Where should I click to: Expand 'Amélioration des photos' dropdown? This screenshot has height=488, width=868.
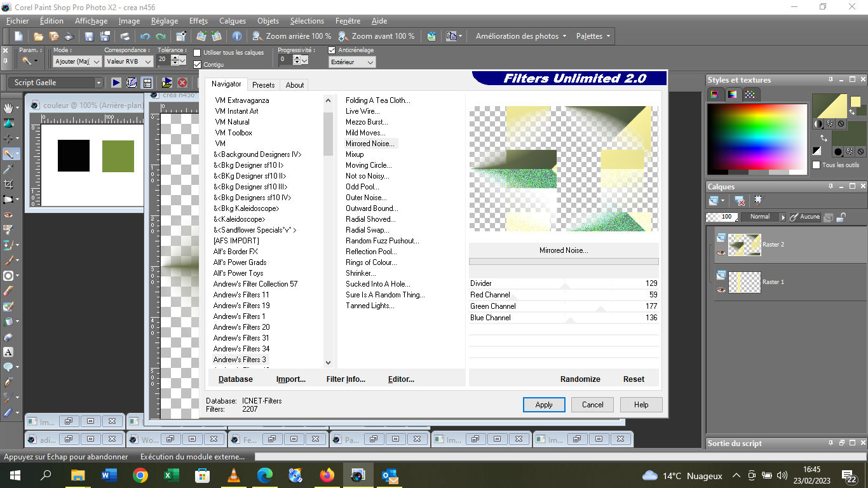[x=521, y=36]
